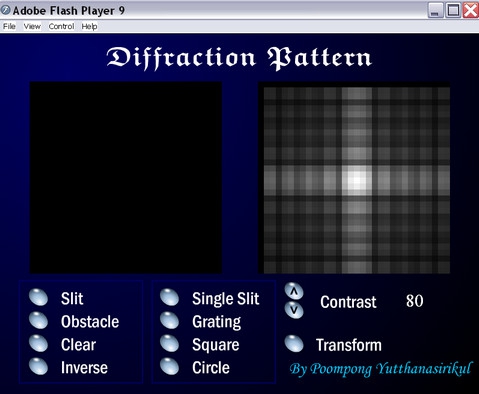This screenshot has width=479, height=394.
Task: Minimize the Adobe Flash Player window
Action: 435,10
